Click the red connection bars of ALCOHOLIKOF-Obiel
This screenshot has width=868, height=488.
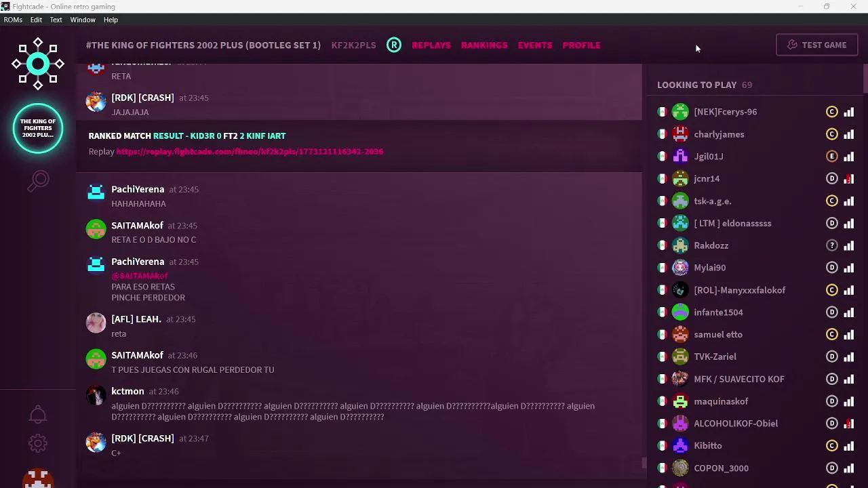pyautogui.click(x=848, y=424)
